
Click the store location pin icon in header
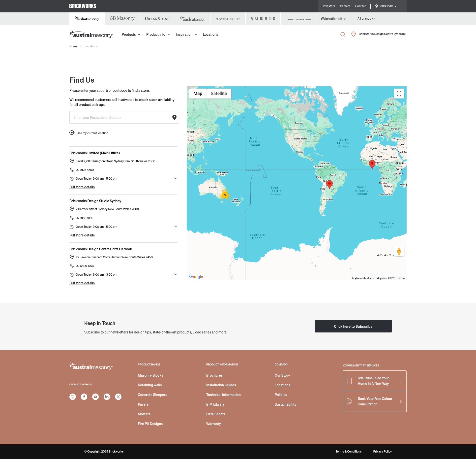pyautogui.click(x=354, y=34)
